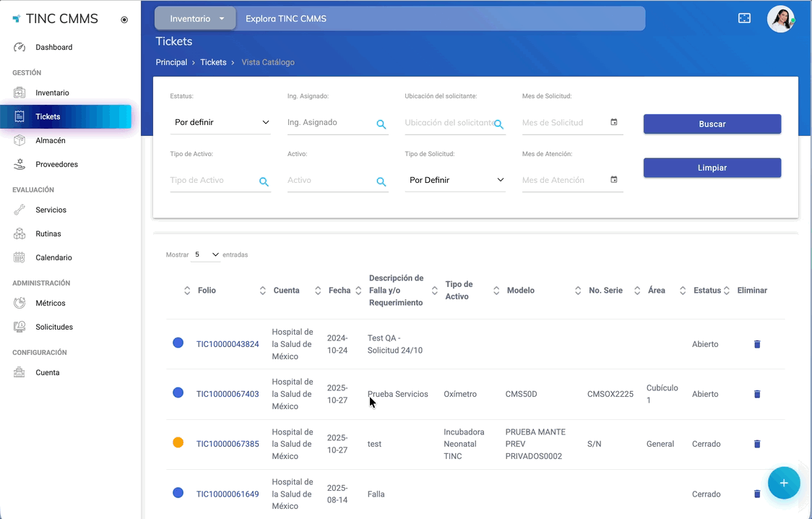Open Calendario from the sidebar
812x519 pixels.
point(53,257)
